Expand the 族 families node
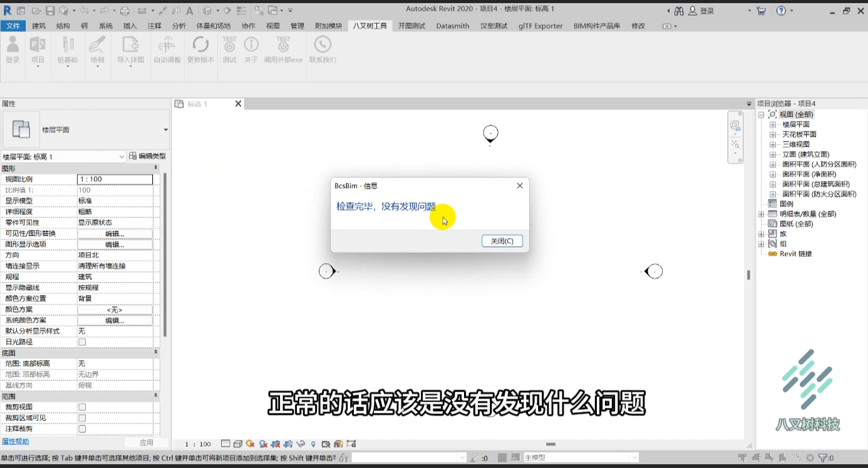Viewport: 868px width, 468px height. coord(762,234)
